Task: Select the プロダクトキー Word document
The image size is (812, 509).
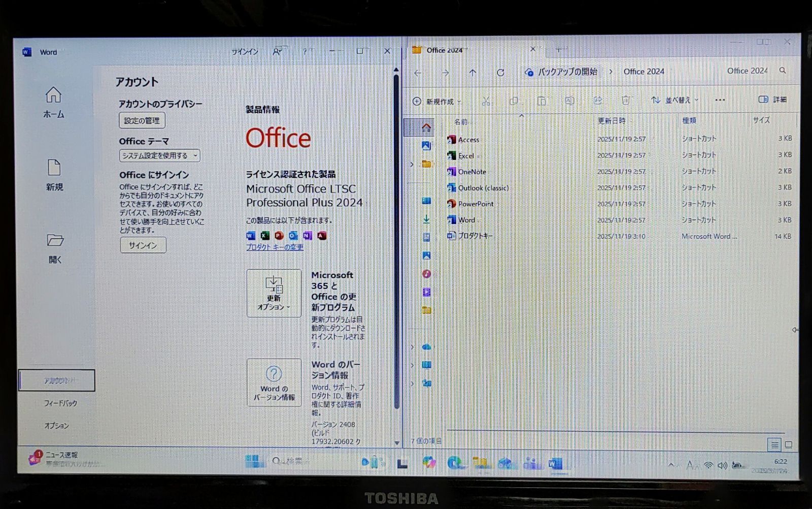Action: 619,236
